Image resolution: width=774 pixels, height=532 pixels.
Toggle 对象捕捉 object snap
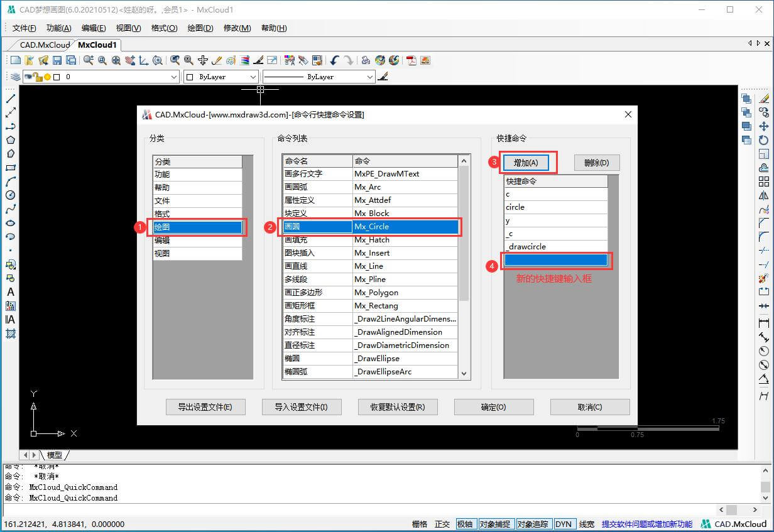coord(495,524)
